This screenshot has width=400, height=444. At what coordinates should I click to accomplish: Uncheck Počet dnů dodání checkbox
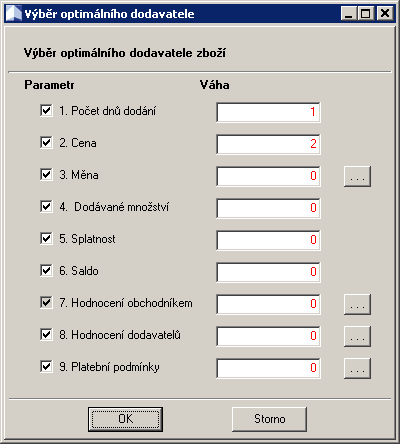[46, 110]
